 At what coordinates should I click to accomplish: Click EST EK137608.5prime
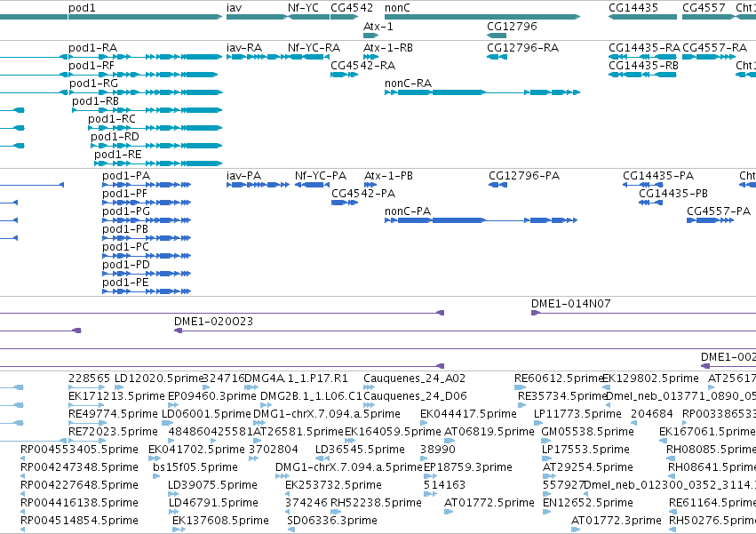220,521
